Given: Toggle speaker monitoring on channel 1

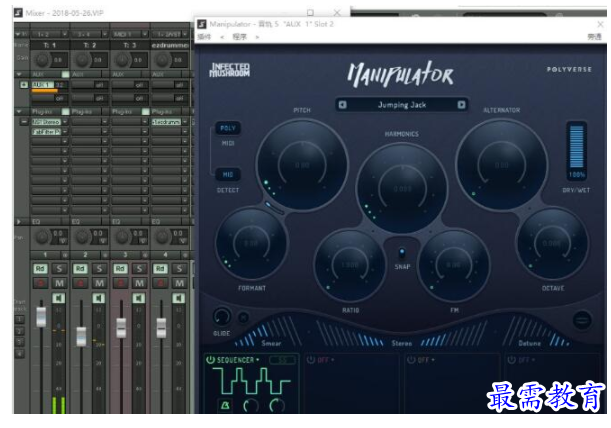Looking at the screenshot, I should [x=59, y=299].
